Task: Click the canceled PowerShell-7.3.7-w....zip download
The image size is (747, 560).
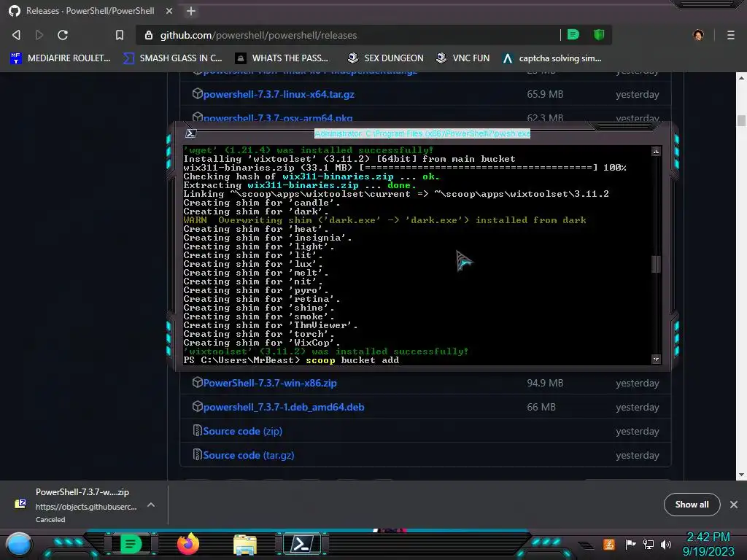Action: (x=82, y=505)
